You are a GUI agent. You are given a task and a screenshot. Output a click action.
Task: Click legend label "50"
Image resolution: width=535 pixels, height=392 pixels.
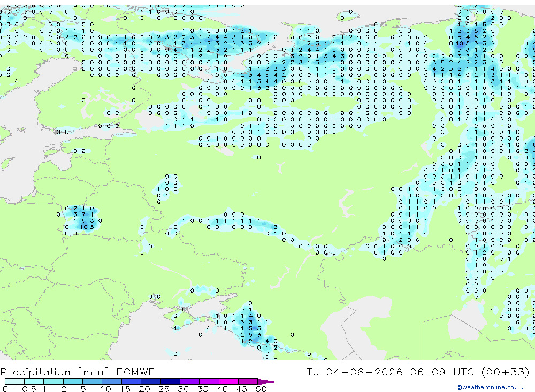[x=261, y=389]
